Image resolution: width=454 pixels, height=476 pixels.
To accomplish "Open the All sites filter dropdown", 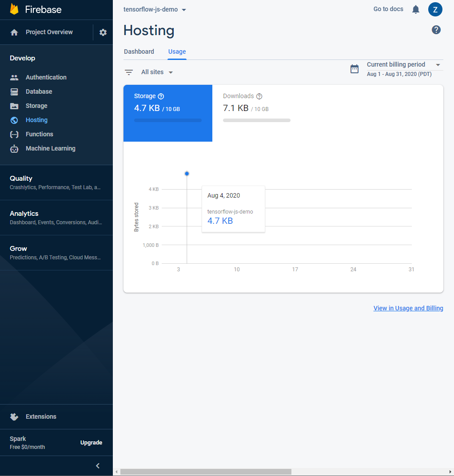I will (157, 72).
